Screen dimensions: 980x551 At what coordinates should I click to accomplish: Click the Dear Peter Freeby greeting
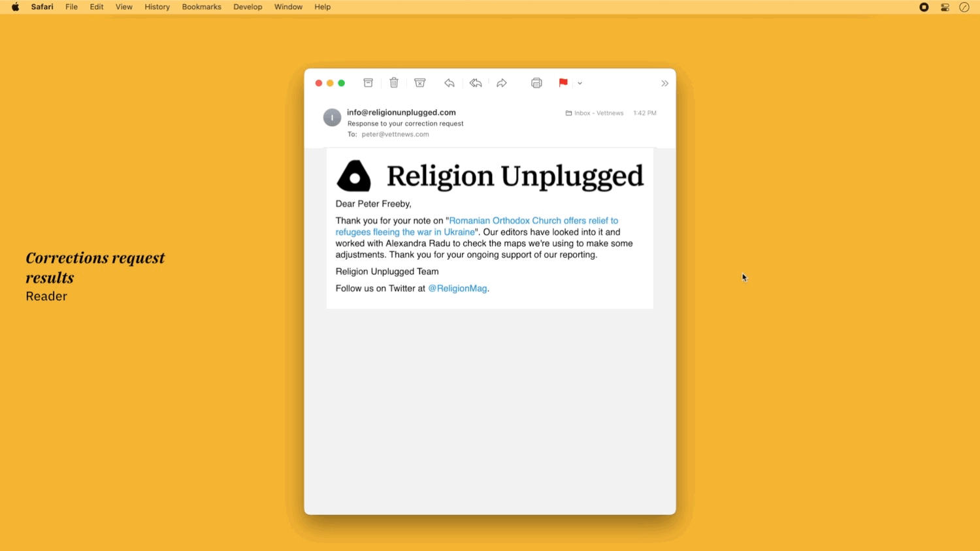pyautogui.click(x=373, y=204)
